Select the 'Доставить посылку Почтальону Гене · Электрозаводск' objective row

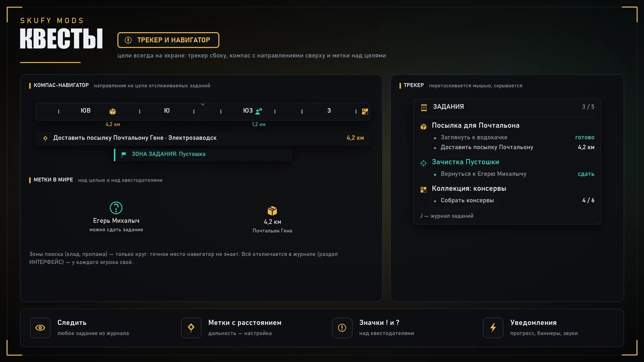tap(203, 138)
